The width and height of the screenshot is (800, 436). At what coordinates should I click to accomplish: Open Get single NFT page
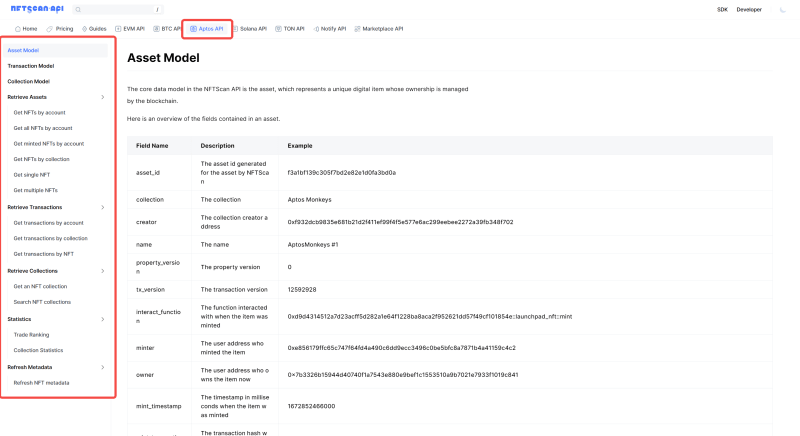(x=32, y=175)
